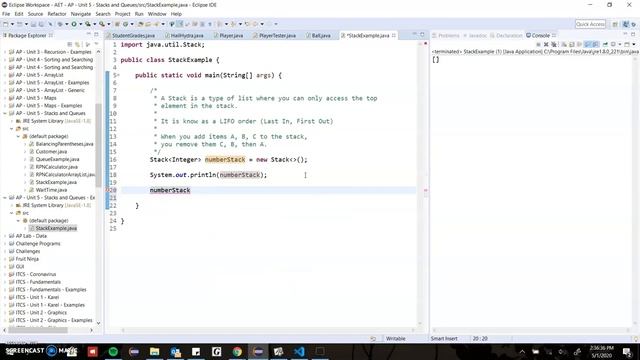Expand the ITCS - Coronavirus project
Screen dimensions: 640x360
coord(5,274)
